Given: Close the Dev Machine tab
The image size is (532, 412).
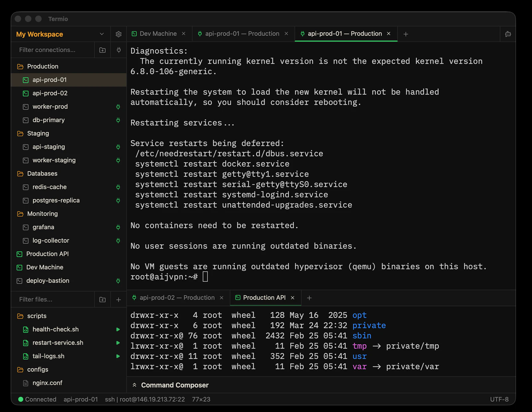Looking at the screenshot, I should point(184,34).
